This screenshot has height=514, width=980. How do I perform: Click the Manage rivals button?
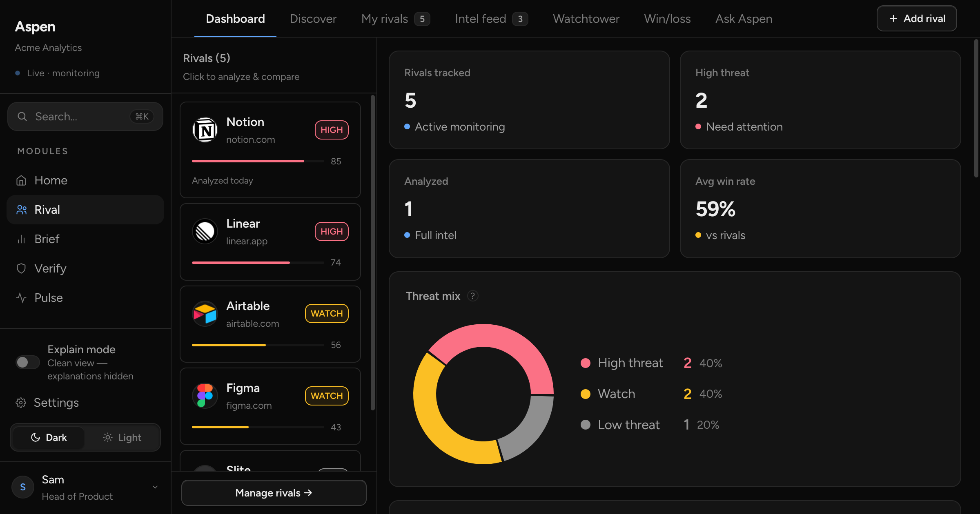[x=274, y=493]
